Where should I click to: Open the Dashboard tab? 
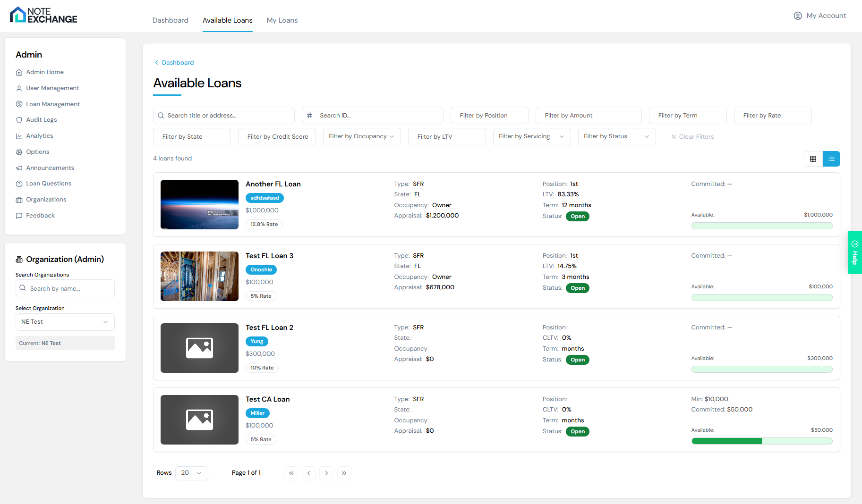tap(170, 20)
